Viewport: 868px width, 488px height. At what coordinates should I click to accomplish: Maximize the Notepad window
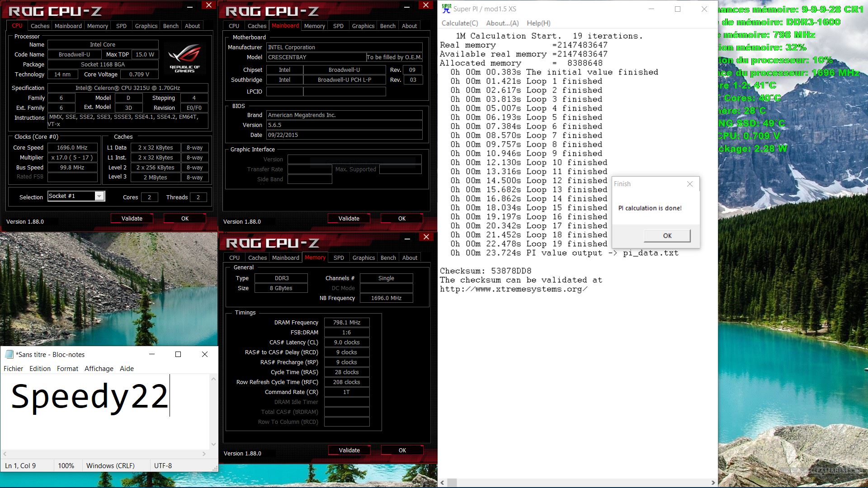click(178, 354)
